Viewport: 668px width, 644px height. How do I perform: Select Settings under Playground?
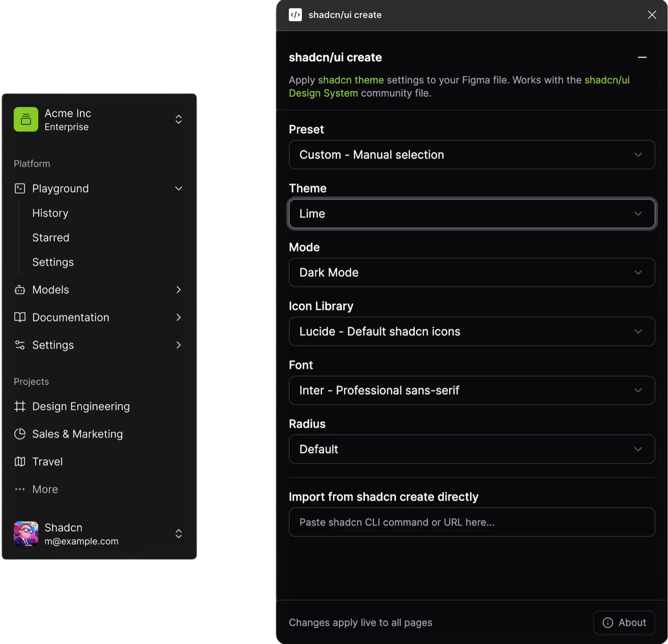(53, 262)
